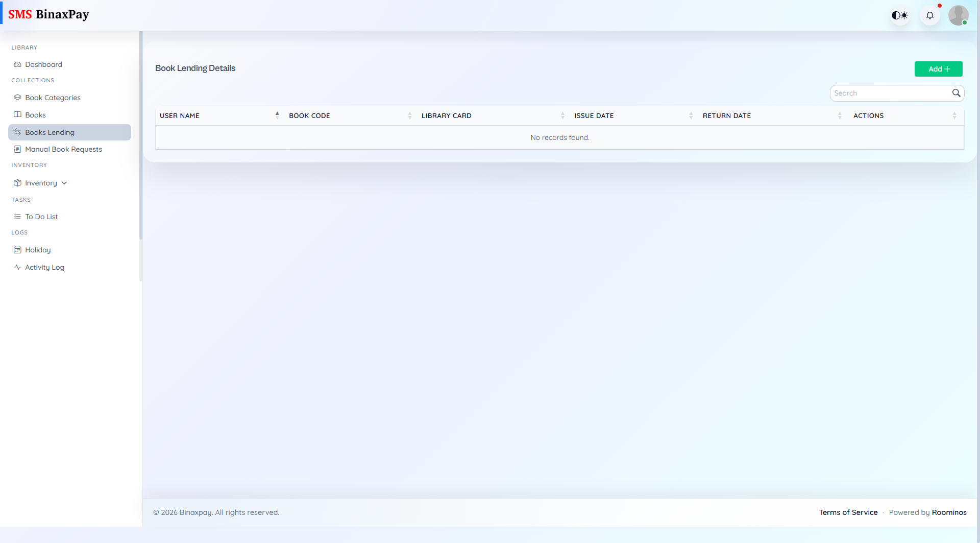Open the profile avatar menu

tap(959, 15)
